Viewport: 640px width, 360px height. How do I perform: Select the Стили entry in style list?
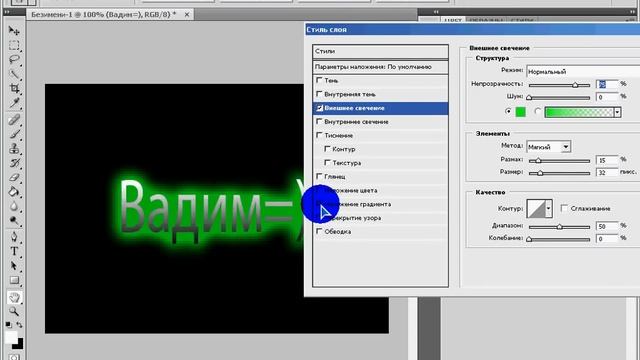(x=380, y=51)
